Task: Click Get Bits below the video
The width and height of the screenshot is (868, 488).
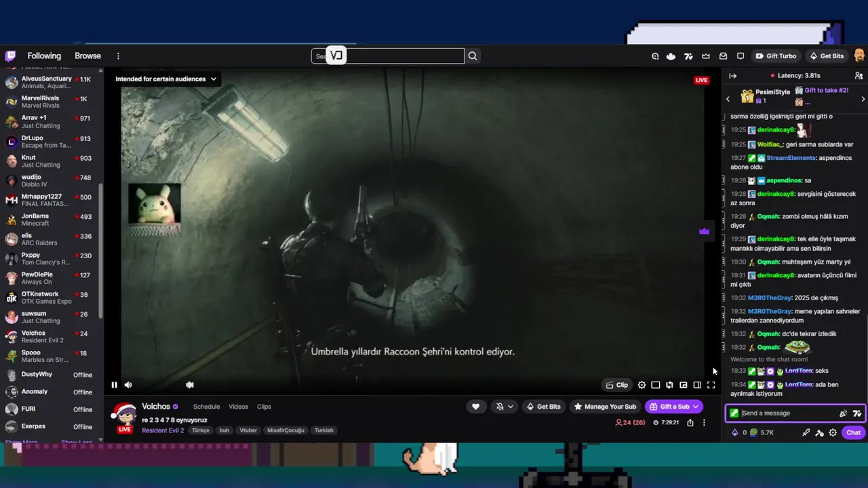Action: pyautogui.click(x=544, y=407)
